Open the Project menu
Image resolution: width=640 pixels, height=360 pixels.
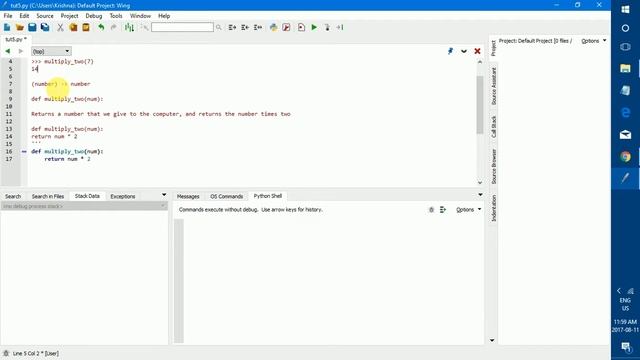point(69,16)
